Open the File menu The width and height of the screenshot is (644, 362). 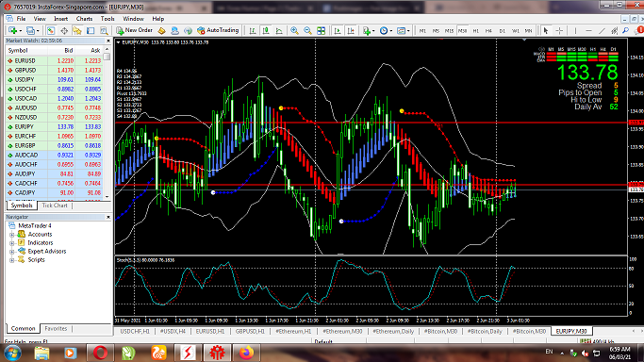click(21, 19)
